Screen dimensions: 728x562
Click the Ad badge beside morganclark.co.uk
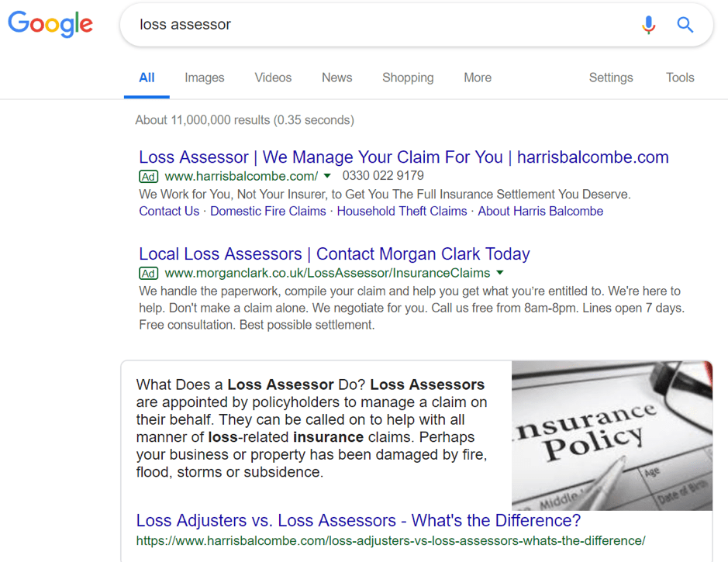pos(149,274)
